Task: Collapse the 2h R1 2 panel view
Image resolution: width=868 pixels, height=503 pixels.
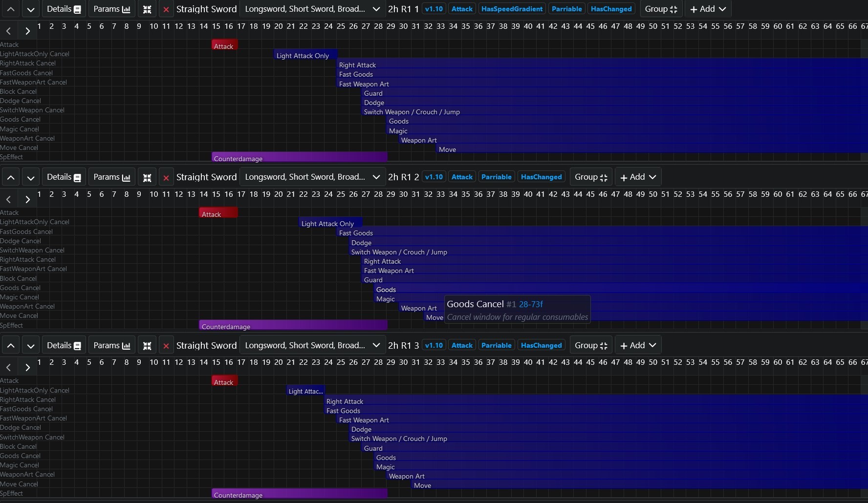Action: (147, 177)
